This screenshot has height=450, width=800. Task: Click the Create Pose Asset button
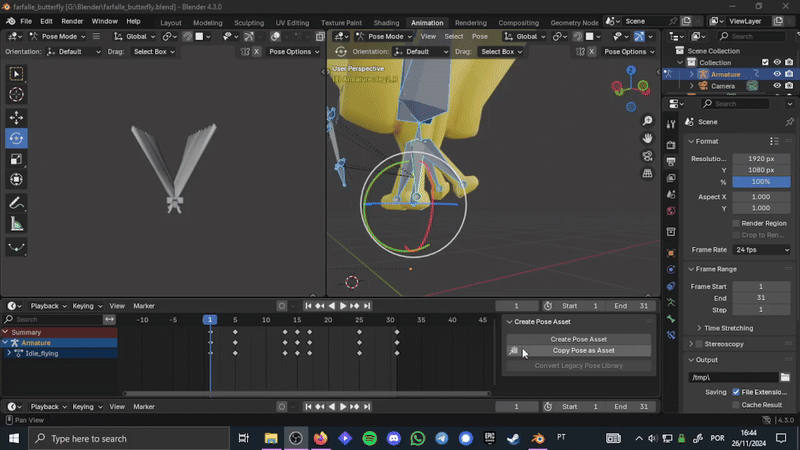coord(579,339)
